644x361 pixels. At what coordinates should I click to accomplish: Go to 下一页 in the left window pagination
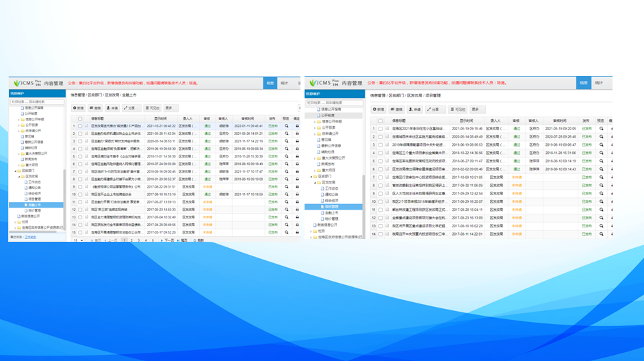pos(167,240)
